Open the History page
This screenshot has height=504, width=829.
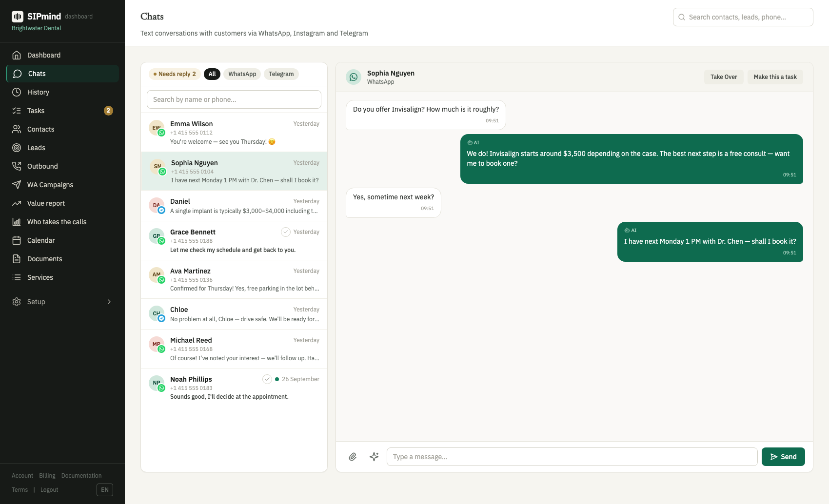(x=62, y=92)
